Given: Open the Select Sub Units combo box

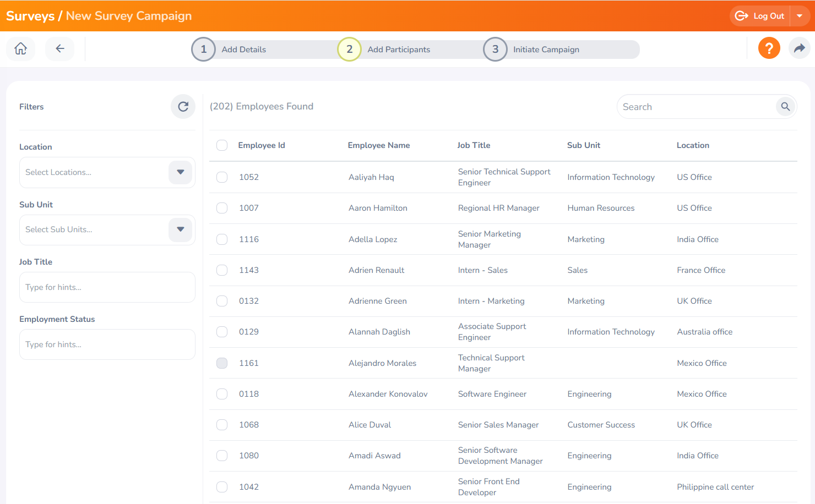Looking at the screenshot, I should point(107,229).
